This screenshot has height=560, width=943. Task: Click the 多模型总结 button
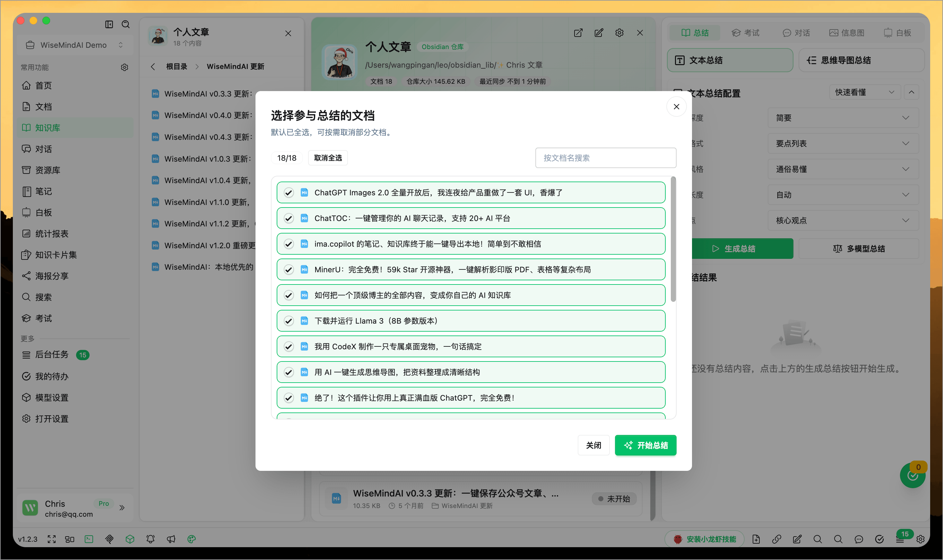(x=859, y=249)
